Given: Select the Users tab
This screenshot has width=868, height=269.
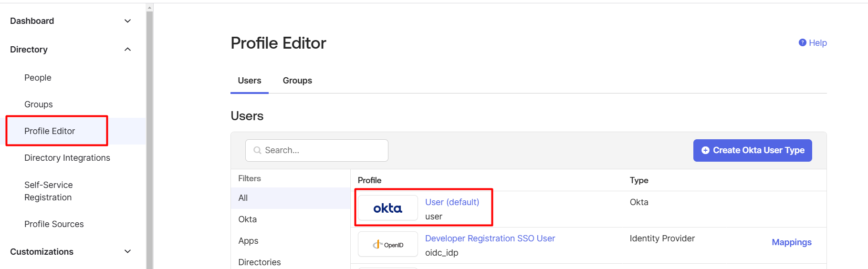Looking at the screenshot, I should 250,81.
